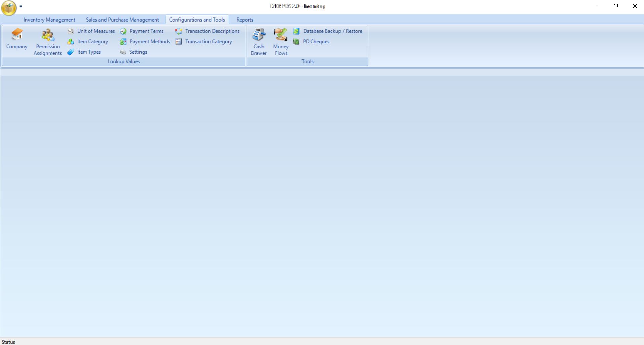644x345 pixels.
Task: Open the Money Flows tool
Action: pos(281,42)
